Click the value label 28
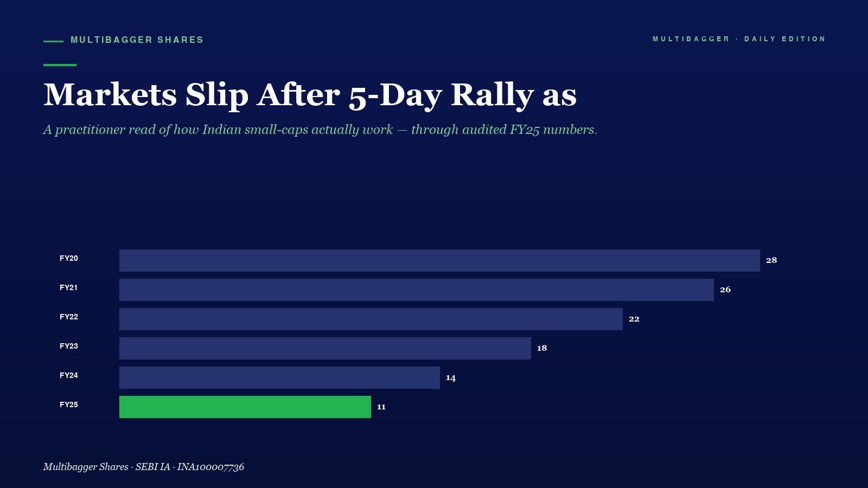This screenshot has width=868, height=488. pyautogui.click(x=771, y=260)
